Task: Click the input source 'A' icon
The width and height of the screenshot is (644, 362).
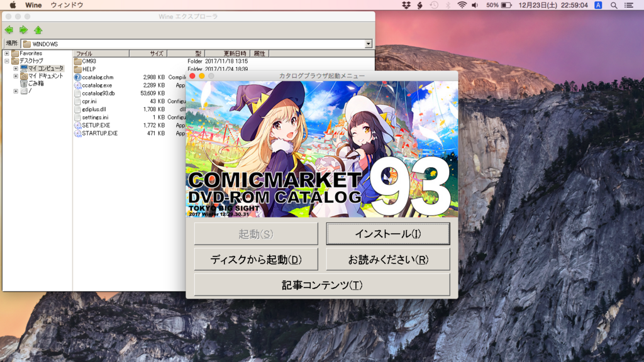Action: (x=599, y=5)
